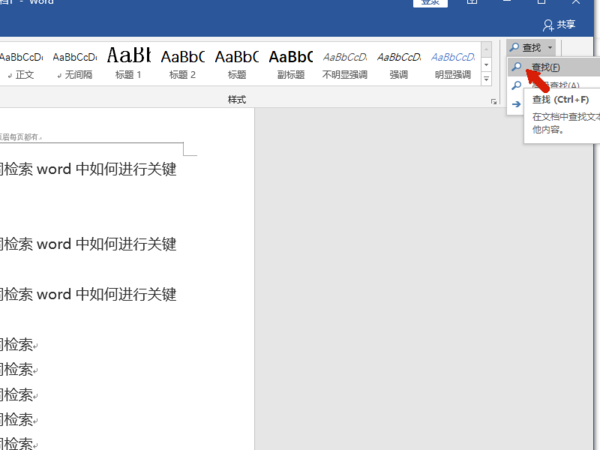Open the 样式 pane dialog launcher

494,101
